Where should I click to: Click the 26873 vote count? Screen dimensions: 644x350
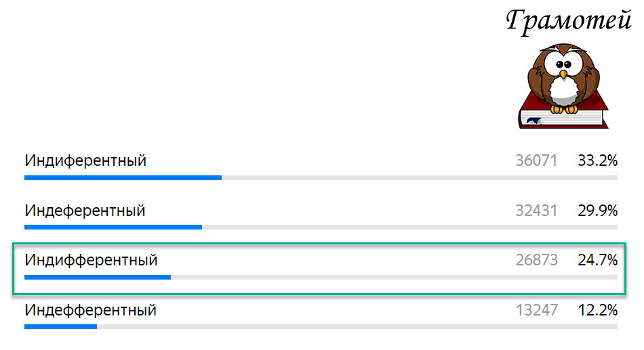[x=536, y=260]
